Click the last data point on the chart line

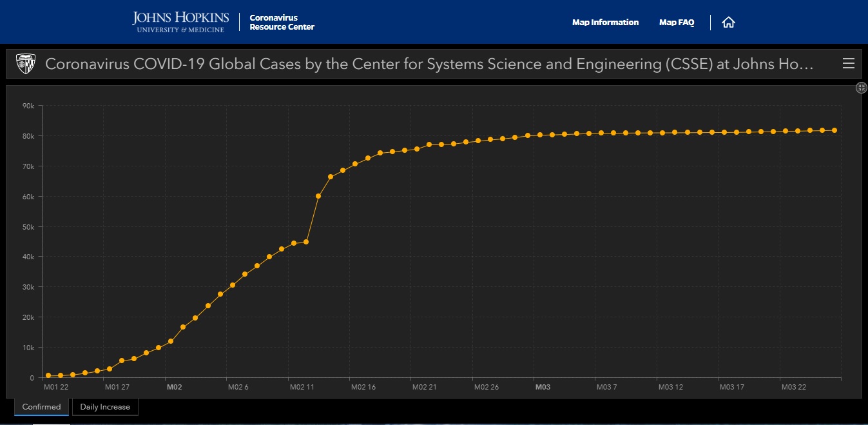coord(834,130)
